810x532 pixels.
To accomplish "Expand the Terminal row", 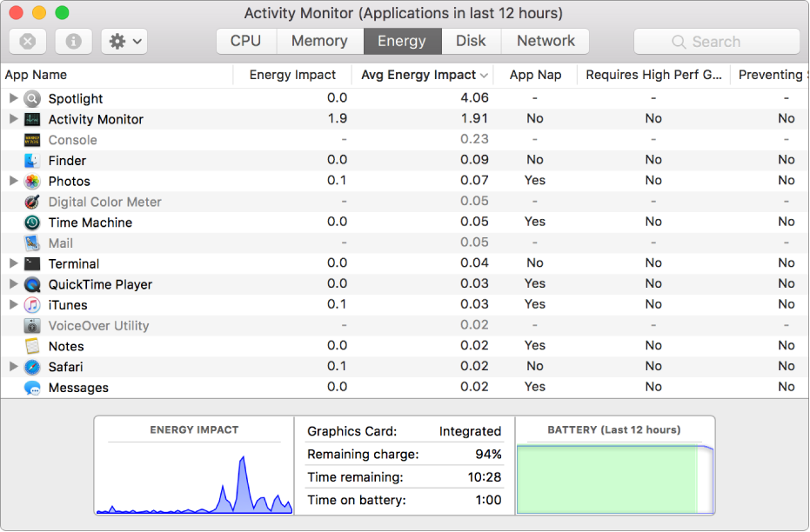I will coord(13,263).
